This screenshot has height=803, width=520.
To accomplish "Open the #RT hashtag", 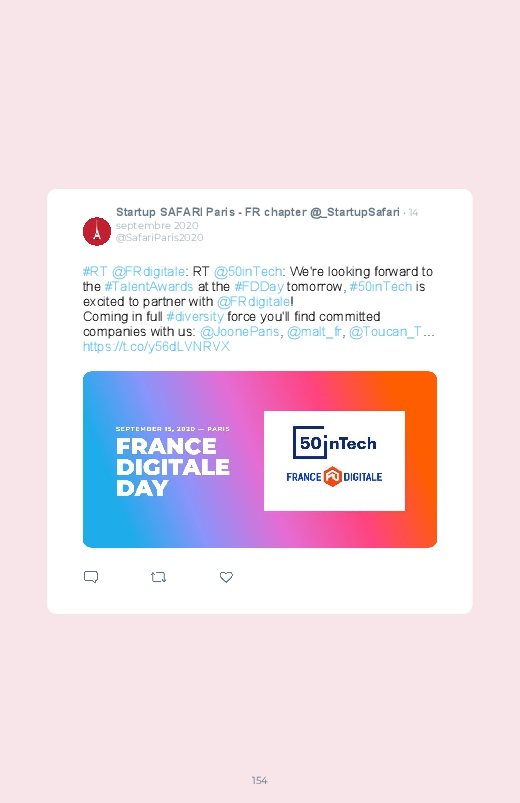I will [95, 271].
